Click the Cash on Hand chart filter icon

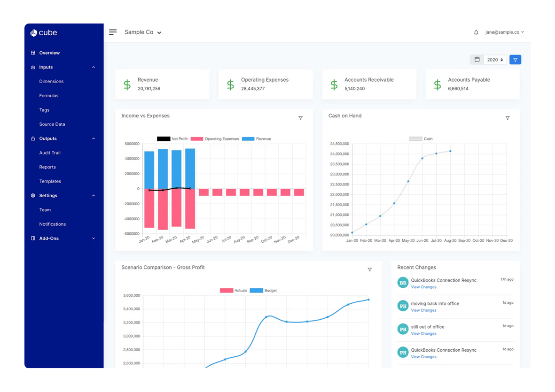tap(508, 118)
